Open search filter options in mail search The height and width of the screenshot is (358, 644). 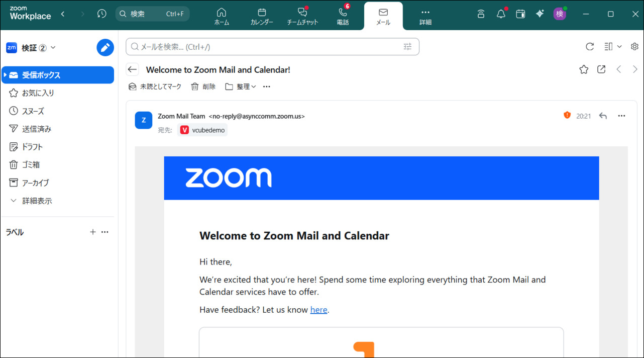coord(407,47)
